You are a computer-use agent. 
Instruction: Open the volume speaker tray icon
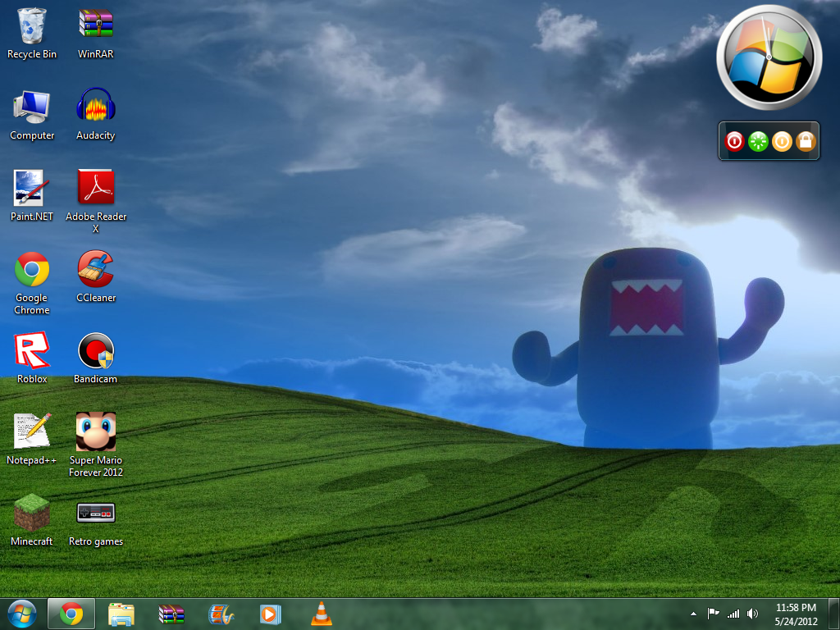753,614
